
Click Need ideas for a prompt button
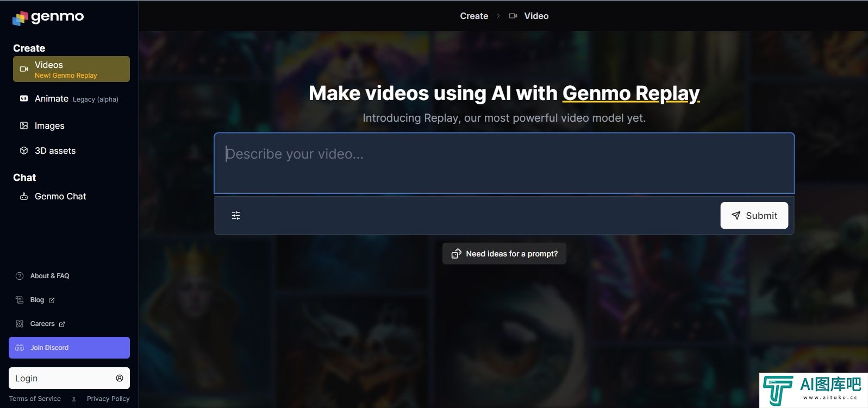coord(504,254)
